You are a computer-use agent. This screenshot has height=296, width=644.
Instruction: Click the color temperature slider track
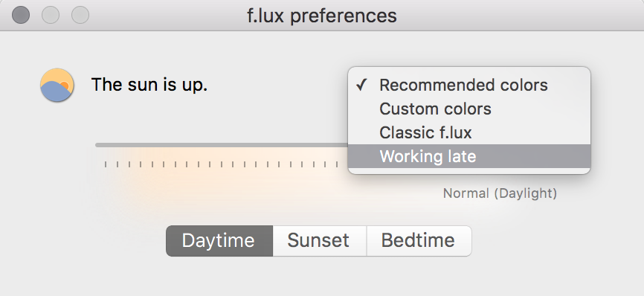pos(222,145)
